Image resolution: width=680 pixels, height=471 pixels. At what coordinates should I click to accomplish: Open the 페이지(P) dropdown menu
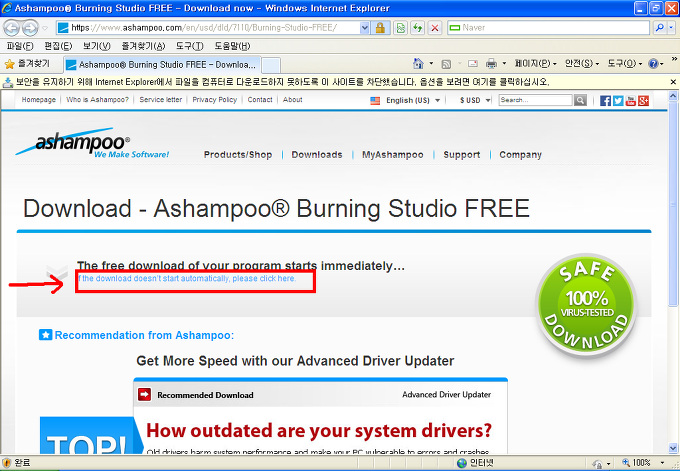point(535,64)
